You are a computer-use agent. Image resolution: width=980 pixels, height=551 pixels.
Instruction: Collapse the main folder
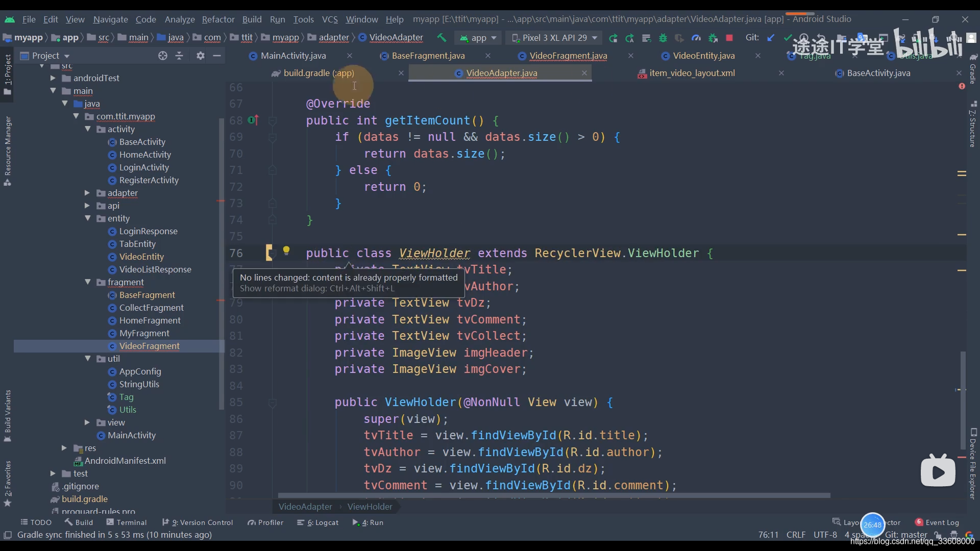53,91
